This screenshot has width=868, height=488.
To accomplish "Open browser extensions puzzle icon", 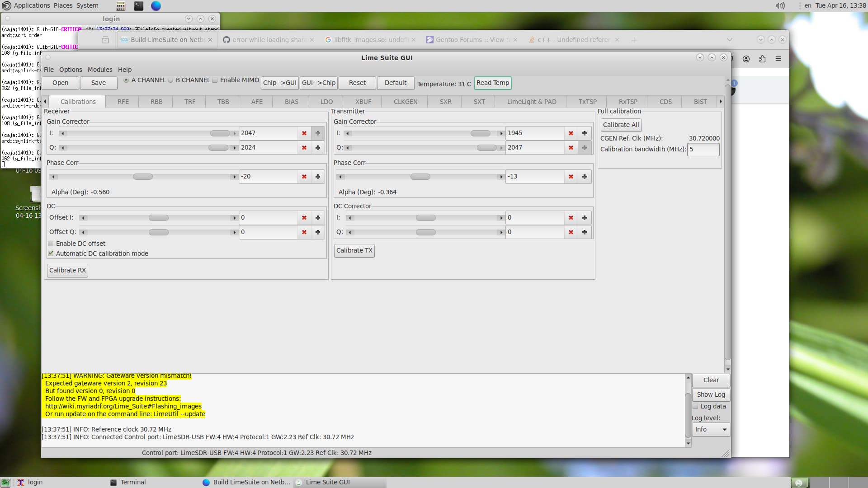I will [x=762, y=59].
